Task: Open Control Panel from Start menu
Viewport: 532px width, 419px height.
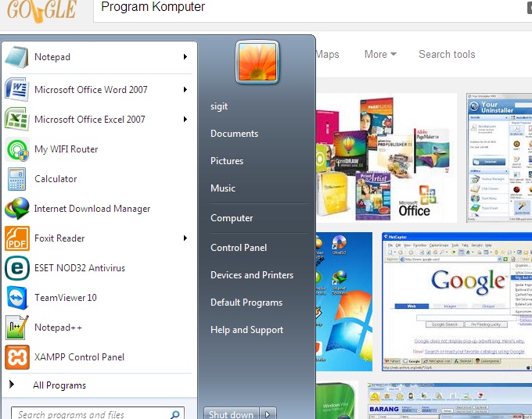Action: (239, 248)
